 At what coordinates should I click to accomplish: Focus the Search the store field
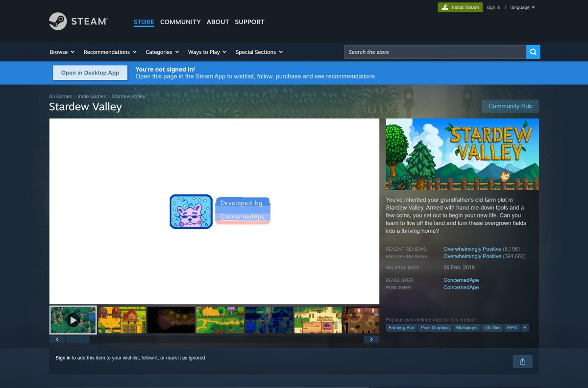[x=435, y=52]
